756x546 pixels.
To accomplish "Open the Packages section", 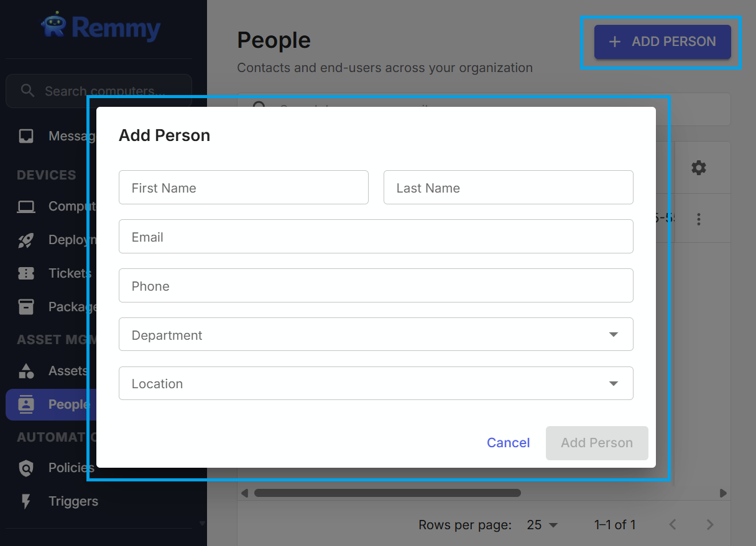I will [x=27, y=306].
